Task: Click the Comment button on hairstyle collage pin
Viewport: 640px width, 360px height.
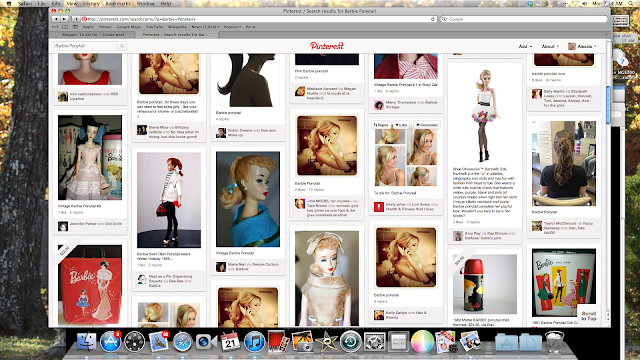Action: pyautogui.click(x=427, y=125)
